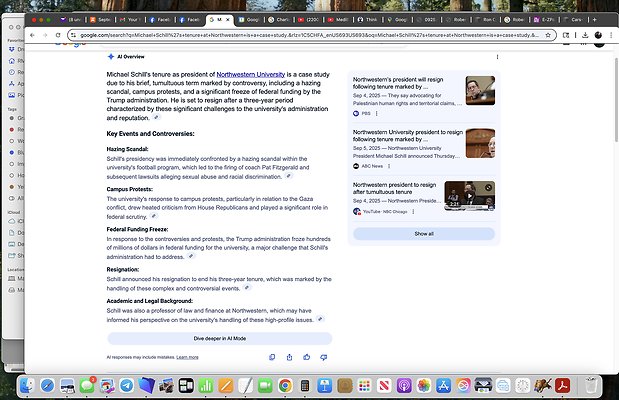
Task: Switch to the Gmail 'Your' tab
Action: (x=131, y=19)
